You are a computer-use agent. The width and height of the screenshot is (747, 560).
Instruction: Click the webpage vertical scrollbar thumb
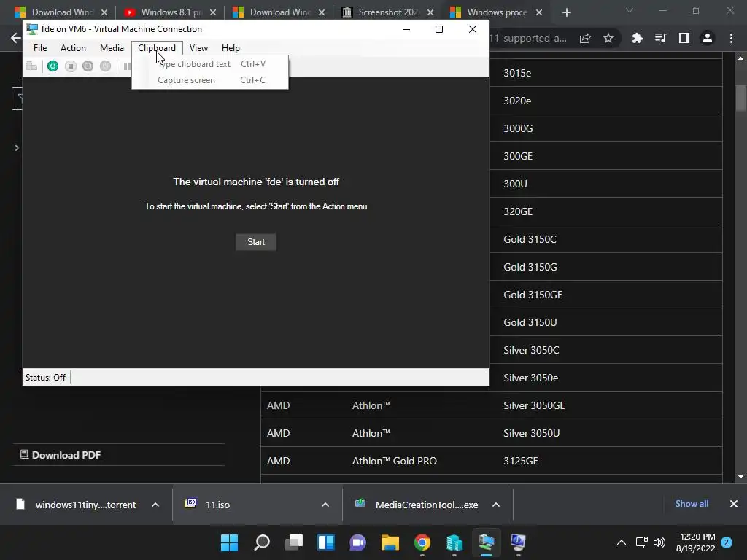(x=740, y=98)
